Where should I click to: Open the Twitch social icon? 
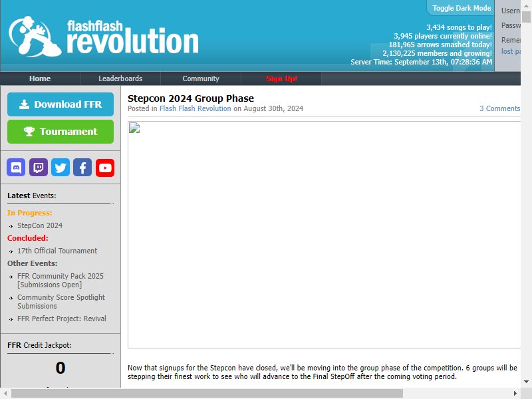(39, 168)
